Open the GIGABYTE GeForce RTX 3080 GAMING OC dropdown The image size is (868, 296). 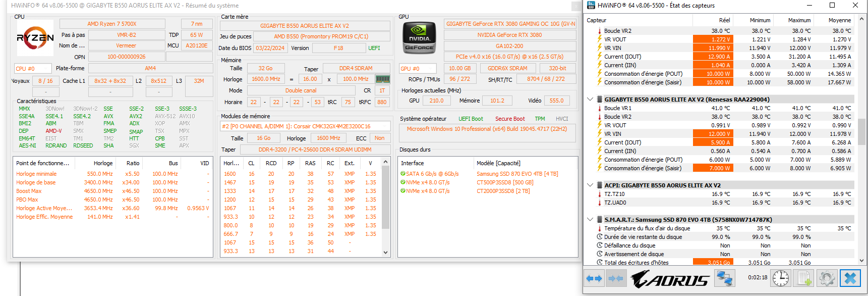510,24
